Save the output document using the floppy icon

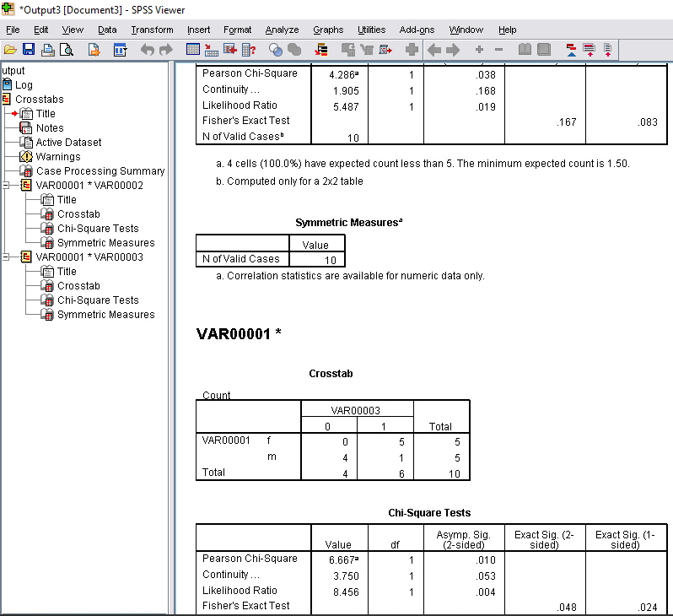coord(29,51)
